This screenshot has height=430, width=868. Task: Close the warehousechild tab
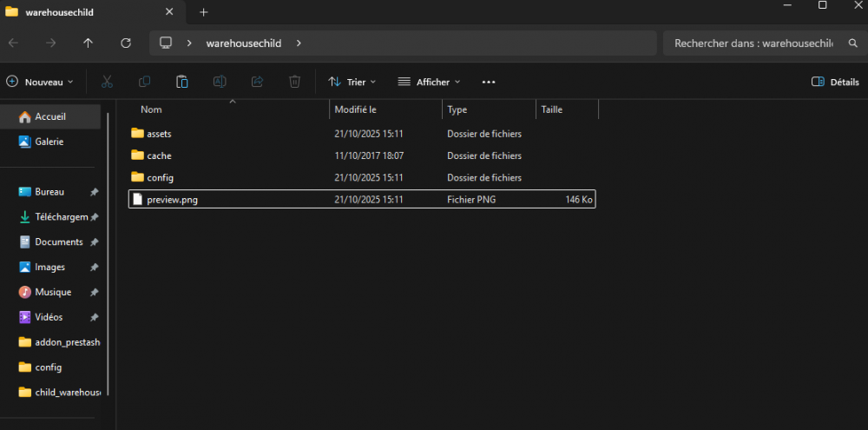[169, 11]
